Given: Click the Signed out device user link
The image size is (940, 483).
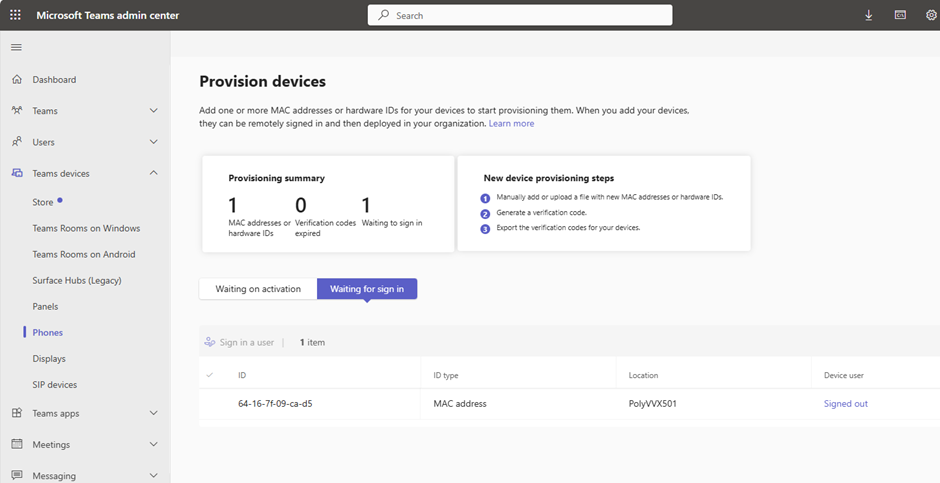Looking at the screenshot, I should (845, 404).
